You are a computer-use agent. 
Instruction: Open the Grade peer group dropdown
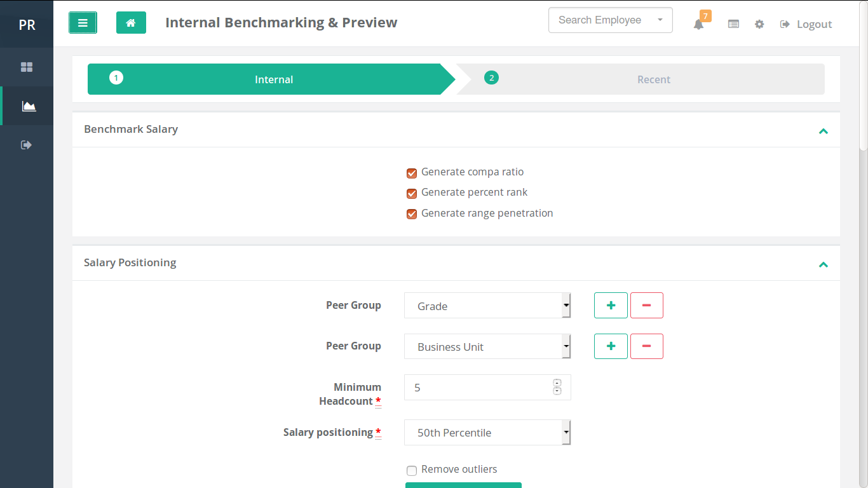coord(487,306)
